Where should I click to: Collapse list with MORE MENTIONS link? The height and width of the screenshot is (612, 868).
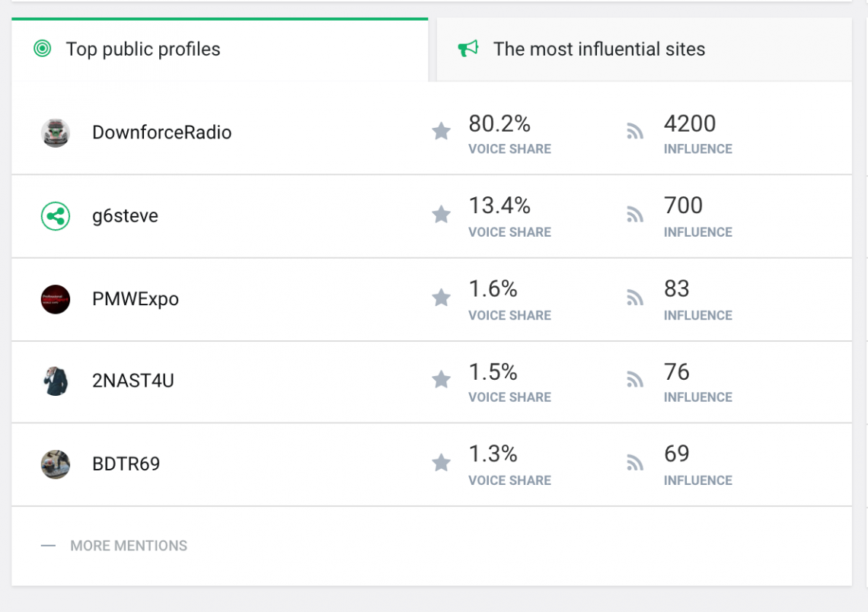pos(114,546)
